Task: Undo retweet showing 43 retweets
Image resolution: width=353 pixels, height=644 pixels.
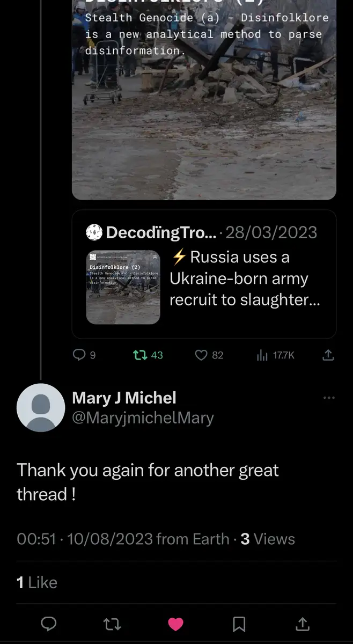Action: pos(140,355)
